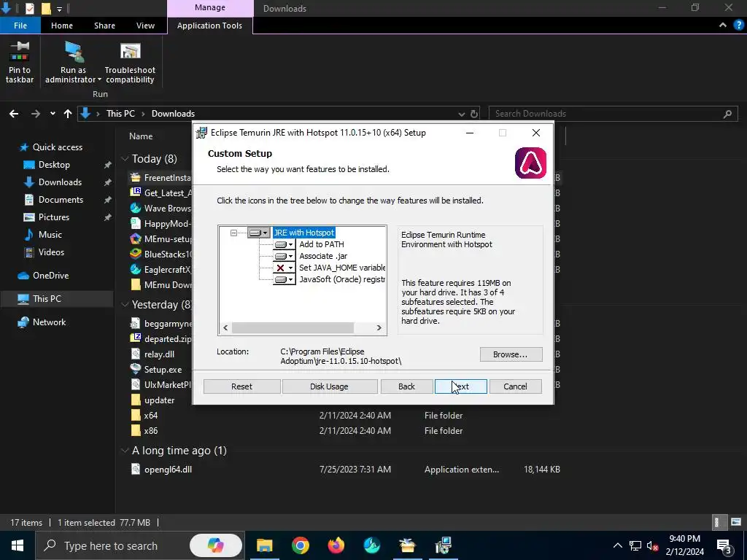This screenshot has width=747, height=560.
Task: Select Add to PATH feature label
Action: pyautogui.click(x=322, y=244)
